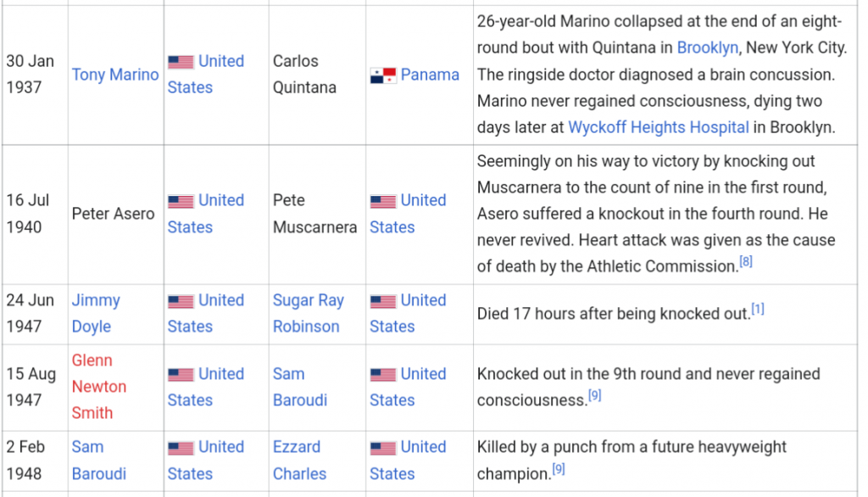The width and height of the screenshot is (868, 497).
Task: Open the Tony Marino link
Action: click(x=115, y=75)
